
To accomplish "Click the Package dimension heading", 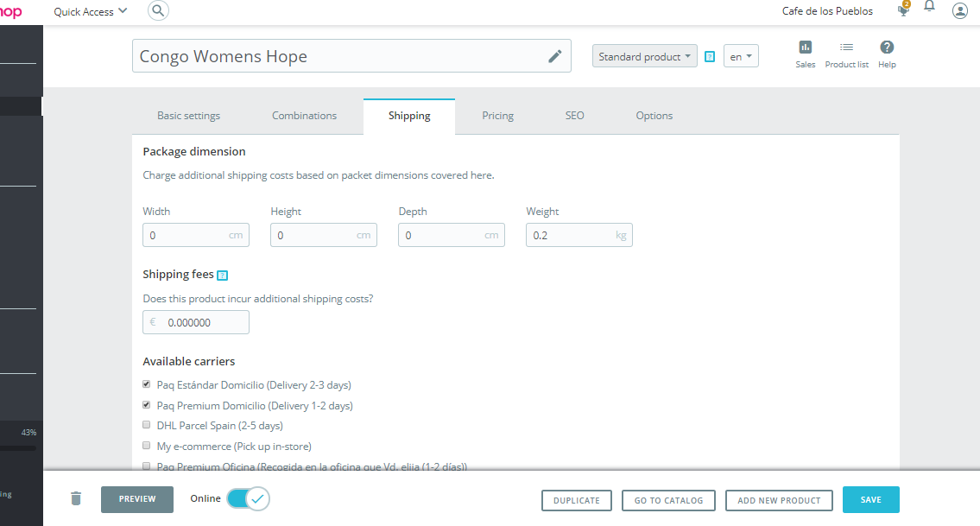I will pyautogui.click(x=193, y=151).
